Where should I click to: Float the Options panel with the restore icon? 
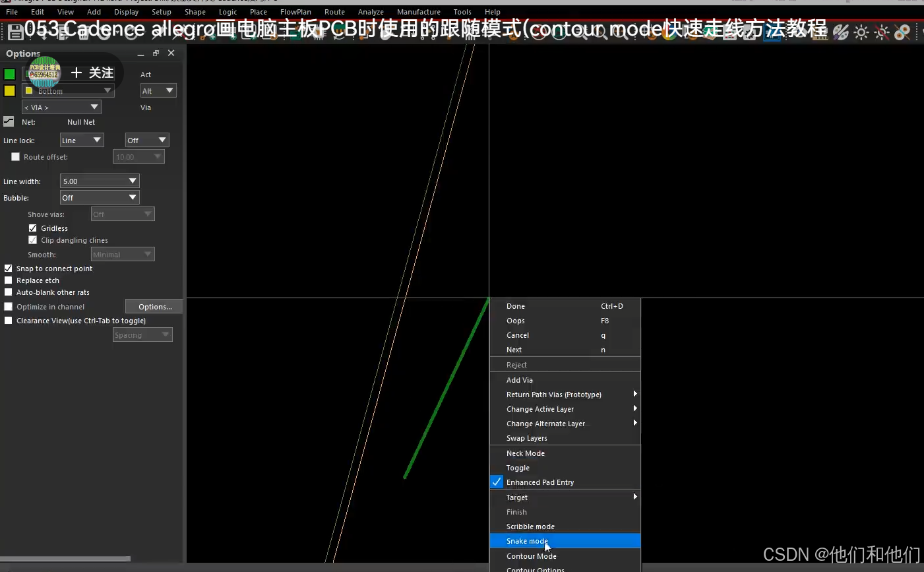tap(156, 53)
